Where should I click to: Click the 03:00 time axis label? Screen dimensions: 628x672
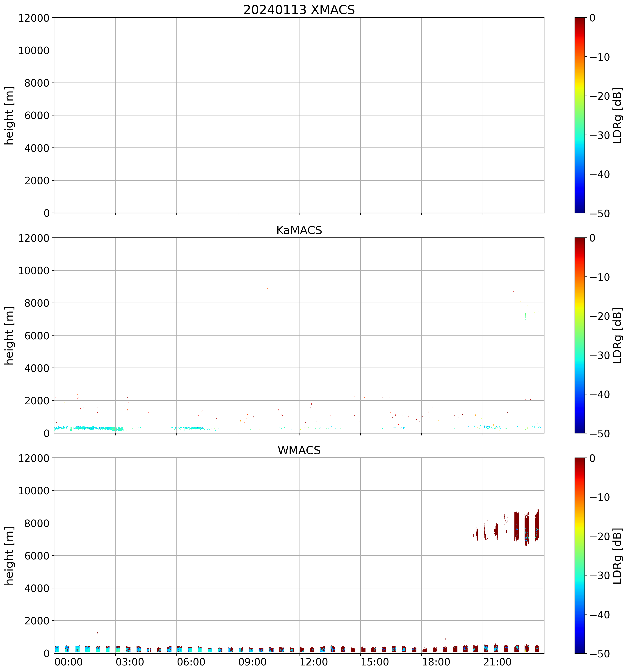(130, 662)
